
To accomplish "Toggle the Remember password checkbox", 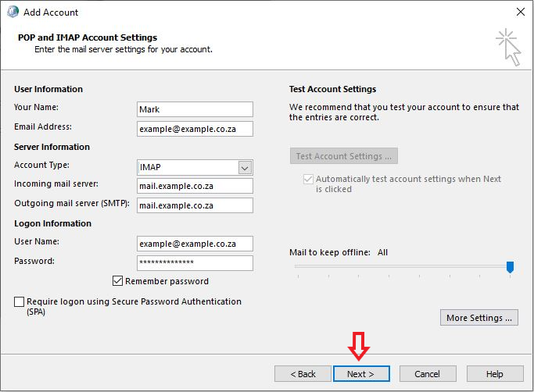I will tap(117, 281).
